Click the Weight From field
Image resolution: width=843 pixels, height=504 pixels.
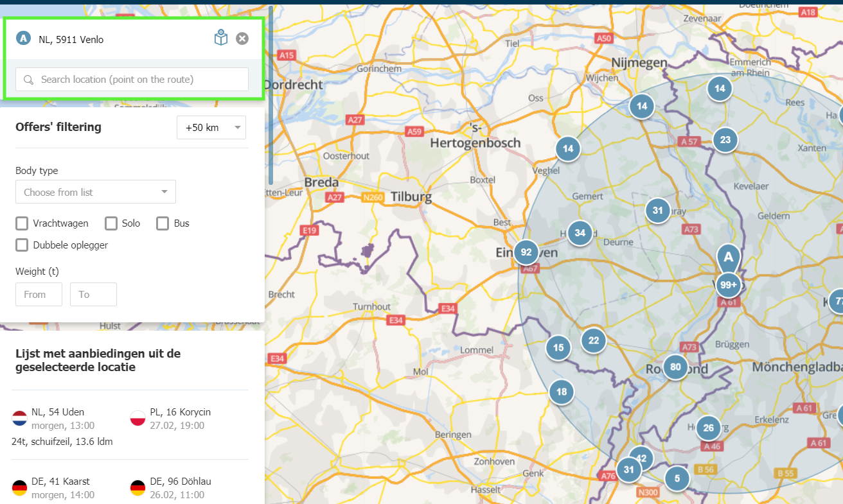coord(39,295)
